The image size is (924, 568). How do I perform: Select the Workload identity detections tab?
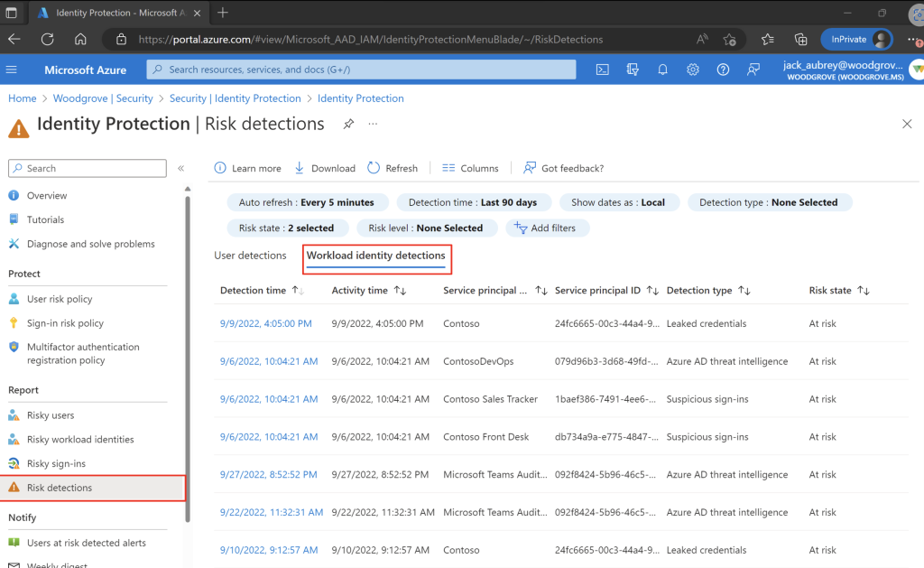(x=376, y=256)
